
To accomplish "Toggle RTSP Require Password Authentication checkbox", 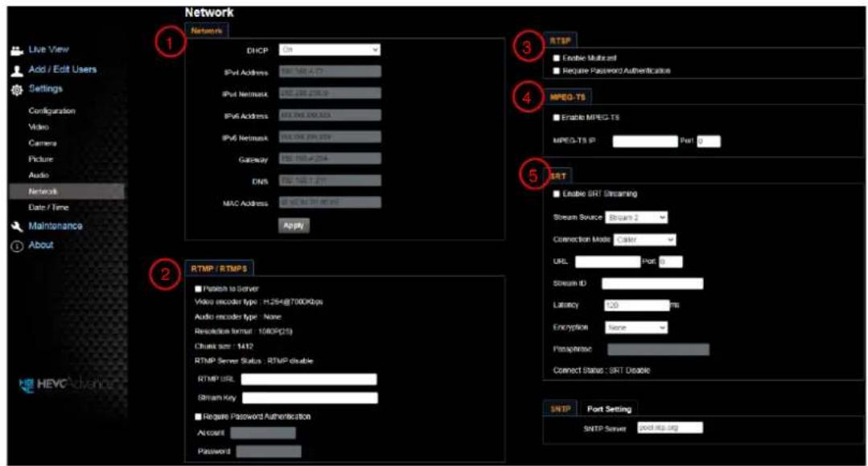I will point(557,71).
